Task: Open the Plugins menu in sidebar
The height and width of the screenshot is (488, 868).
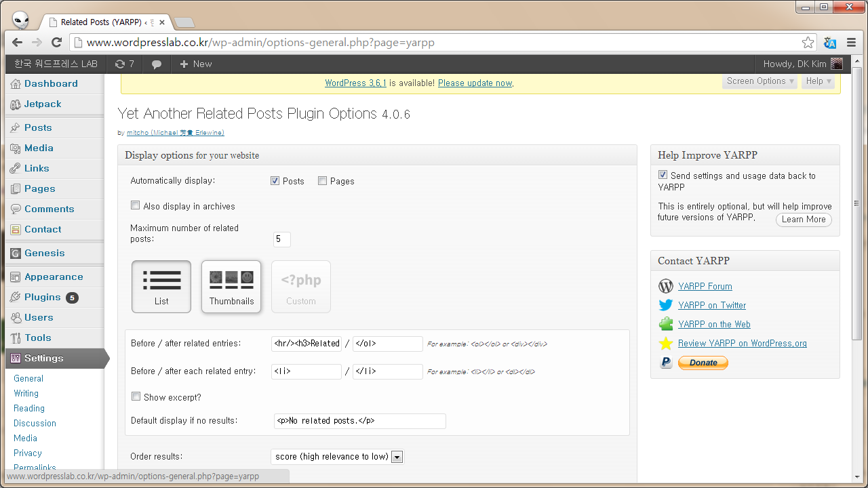Action: click(x=43, y=297)
